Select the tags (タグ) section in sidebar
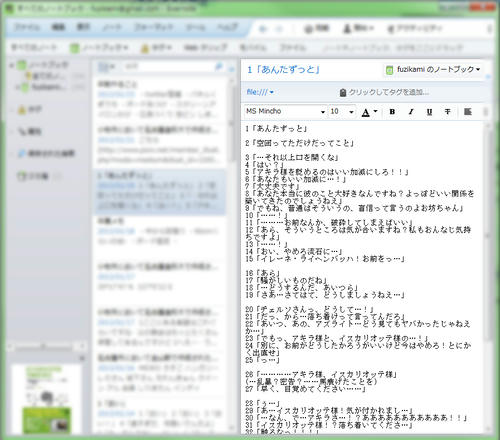 [30, 109]
